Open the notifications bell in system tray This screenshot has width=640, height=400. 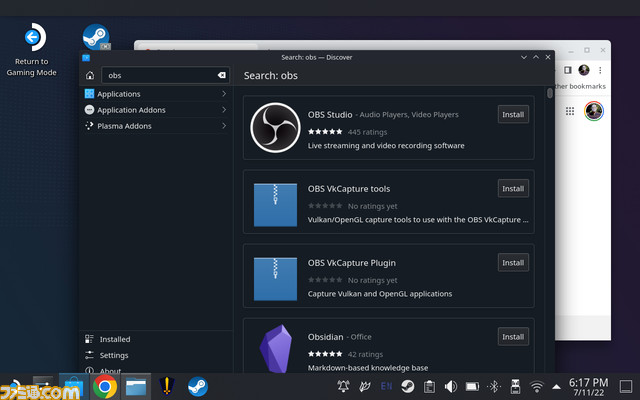[x=343, y=386]
